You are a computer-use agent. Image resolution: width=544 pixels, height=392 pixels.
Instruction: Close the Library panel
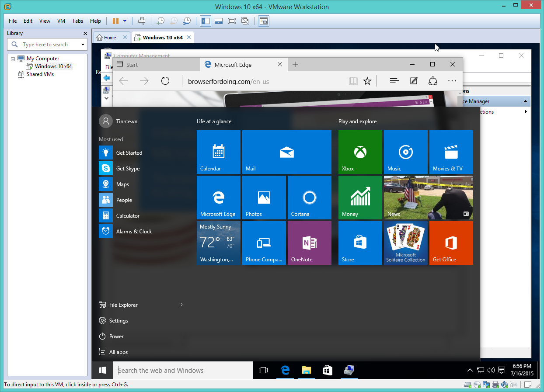click(x=85, y=33)
